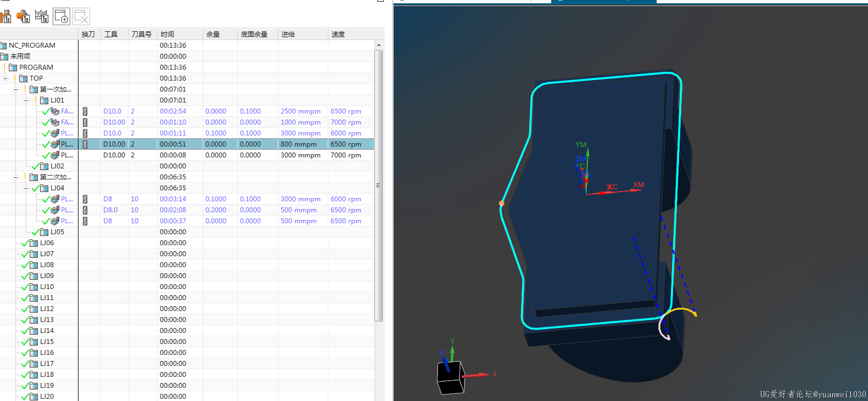Switch to Geometry View icon
Viewport: 868px width, 401px height.
23,16
